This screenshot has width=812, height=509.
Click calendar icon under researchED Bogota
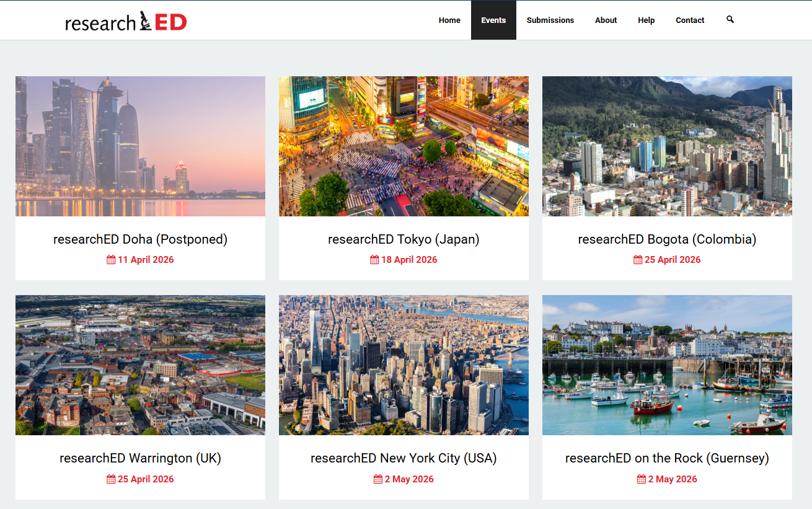[638, 260]
